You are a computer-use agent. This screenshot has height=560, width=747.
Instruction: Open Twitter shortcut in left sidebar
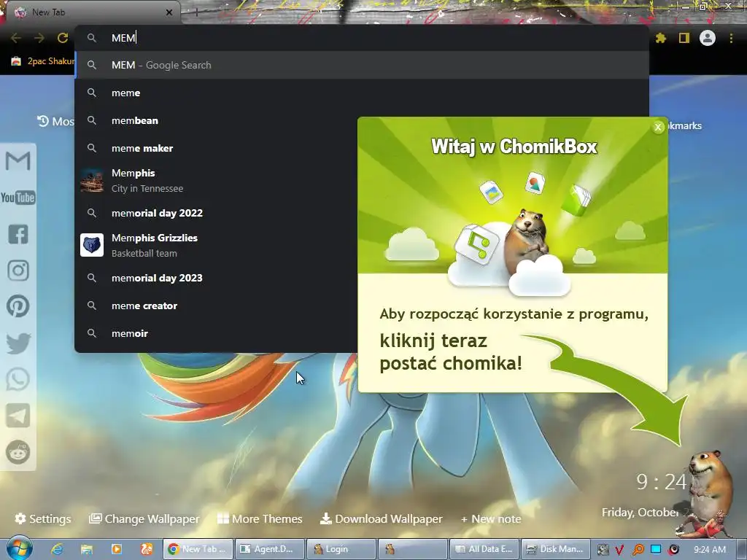tap(18, 343)
